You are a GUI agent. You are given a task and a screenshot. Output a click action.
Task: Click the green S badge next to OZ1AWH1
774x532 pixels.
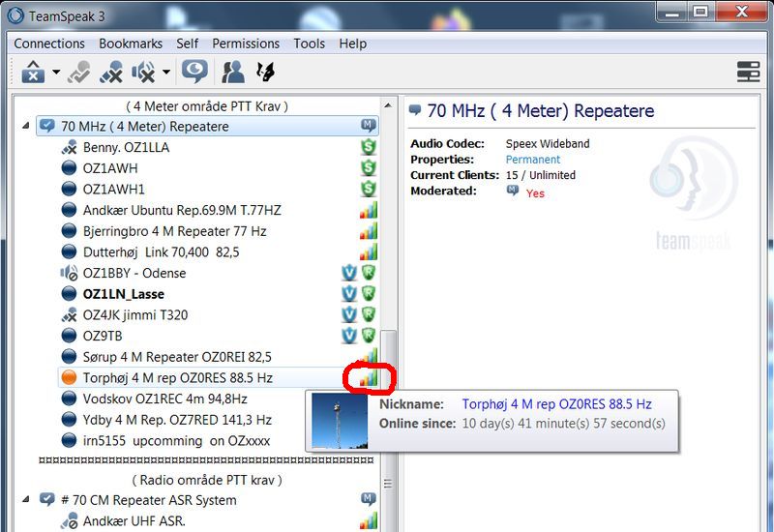(369, 189)
